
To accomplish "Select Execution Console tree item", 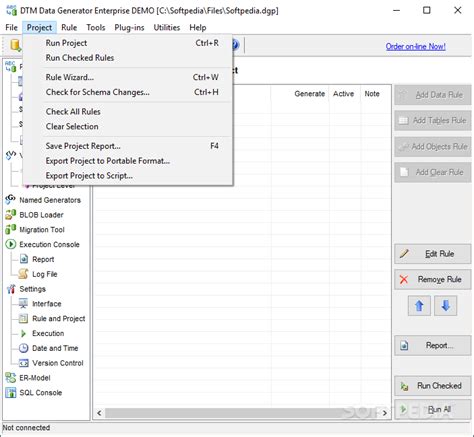I will tap(49, 245).
